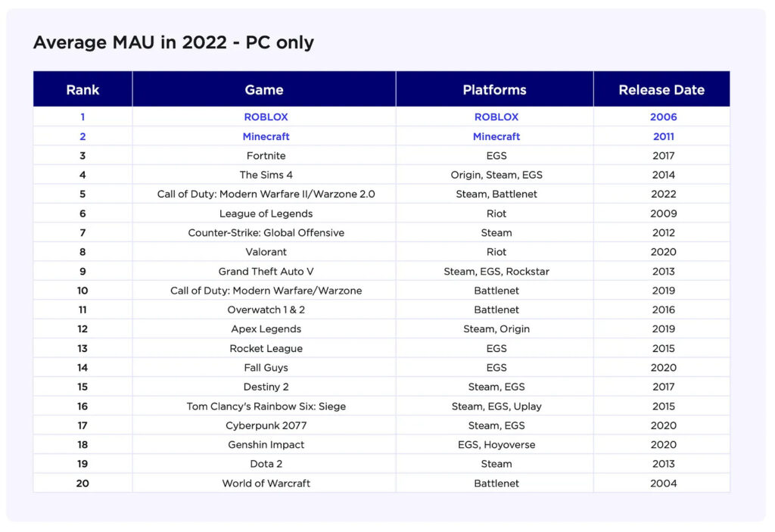Screen dimensions: 775x532
Task: Select the Platforms column header
Action: pos(494,89)
